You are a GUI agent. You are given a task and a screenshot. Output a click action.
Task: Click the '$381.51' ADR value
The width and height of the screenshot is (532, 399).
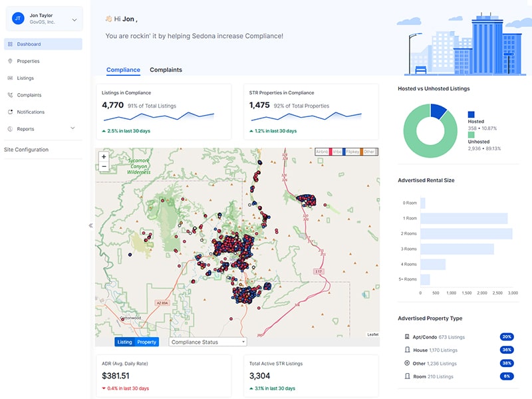click(x=116, y=376)
